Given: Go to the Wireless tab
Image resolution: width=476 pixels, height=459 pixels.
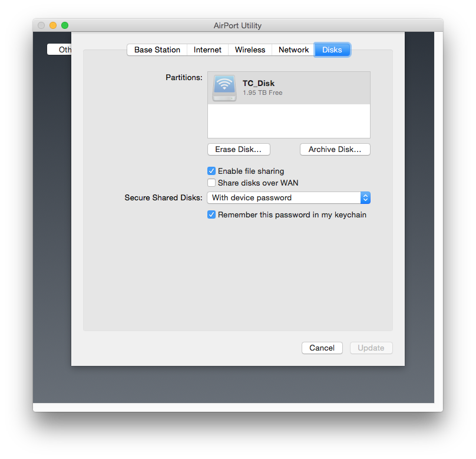Looking at the screenshot, I should click(250, 49).
